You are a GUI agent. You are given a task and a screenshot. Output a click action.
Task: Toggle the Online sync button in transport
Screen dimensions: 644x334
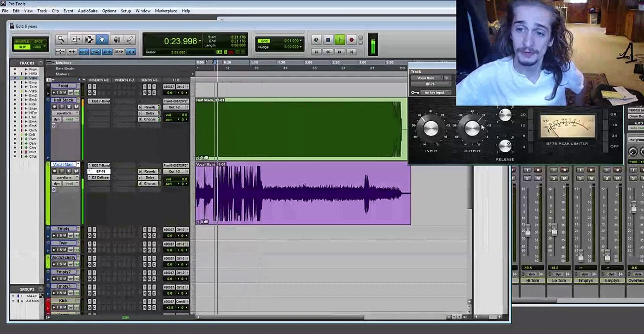(x=316, y=40)
